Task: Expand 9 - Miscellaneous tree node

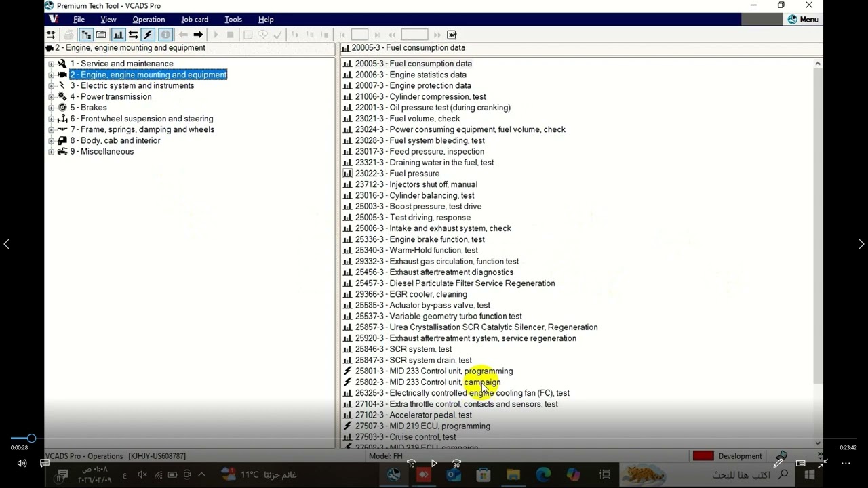Action: (51, 152)
